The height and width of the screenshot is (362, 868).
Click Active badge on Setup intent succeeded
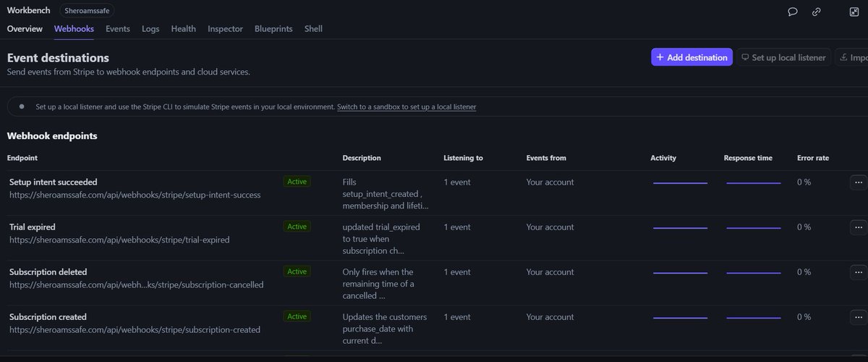click(x=297, y=182)
